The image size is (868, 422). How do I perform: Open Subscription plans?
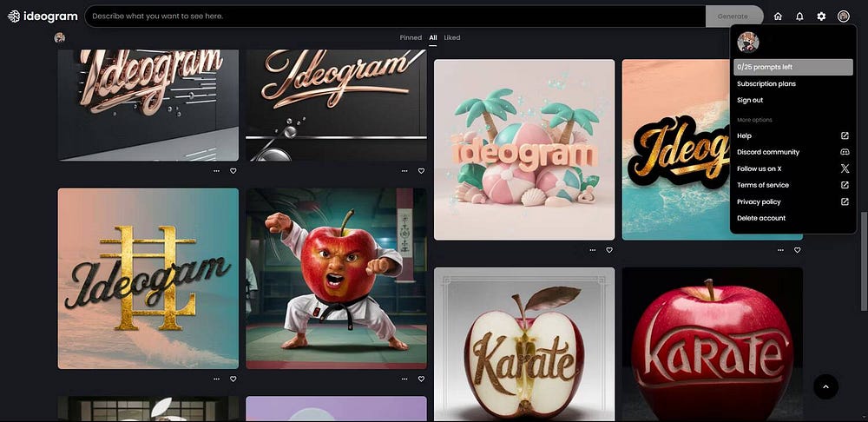coord(766,83)
